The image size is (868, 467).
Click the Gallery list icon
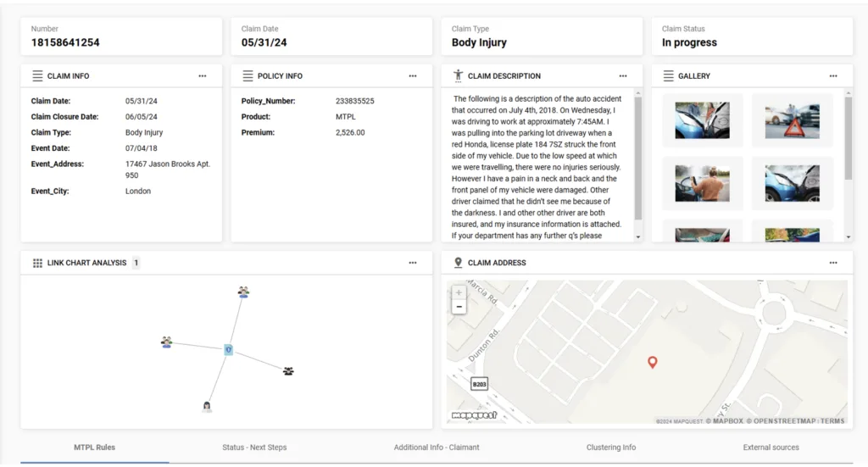tap(668, 75)
